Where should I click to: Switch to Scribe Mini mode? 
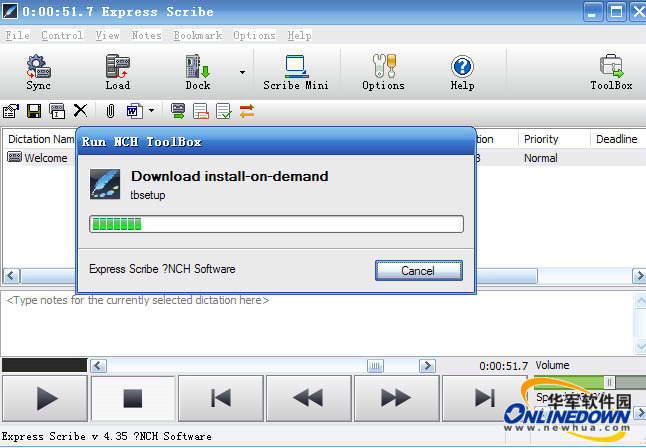coord(296,73)
